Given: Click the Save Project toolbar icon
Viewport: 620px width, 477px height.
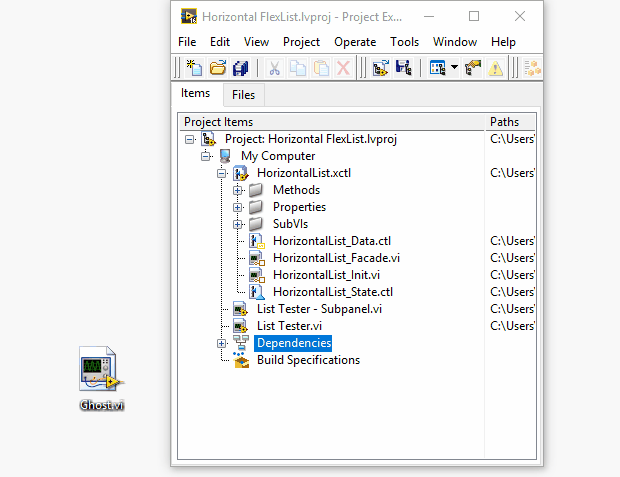Looking at the screenshot, I should click(x=403, y=68).
